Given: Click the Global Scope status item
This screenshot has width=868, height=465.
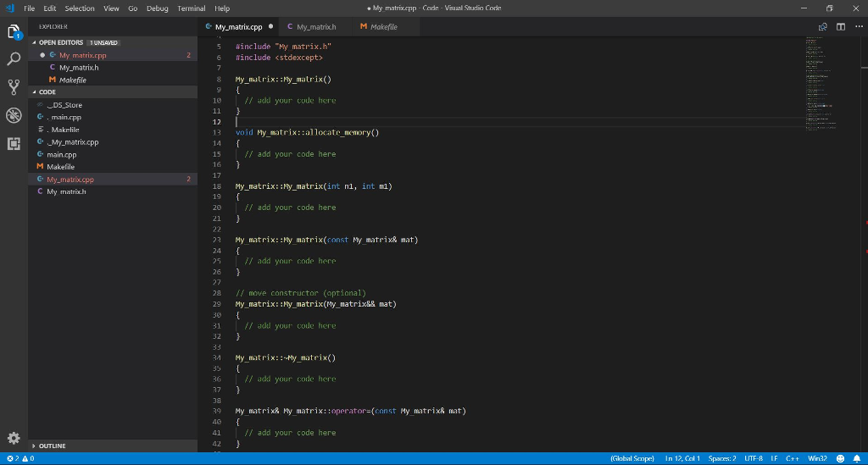Looking at the screenshot, I should [632, 458].
